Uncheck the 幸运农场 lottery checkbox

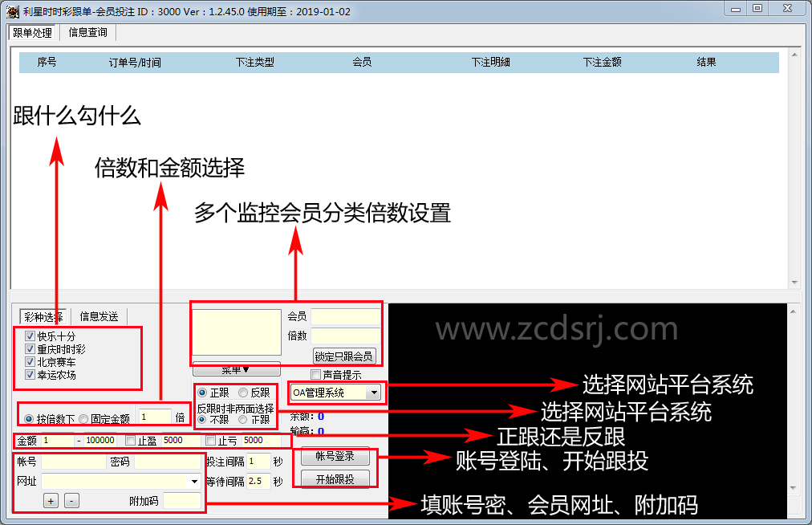(x=30, y=375)
